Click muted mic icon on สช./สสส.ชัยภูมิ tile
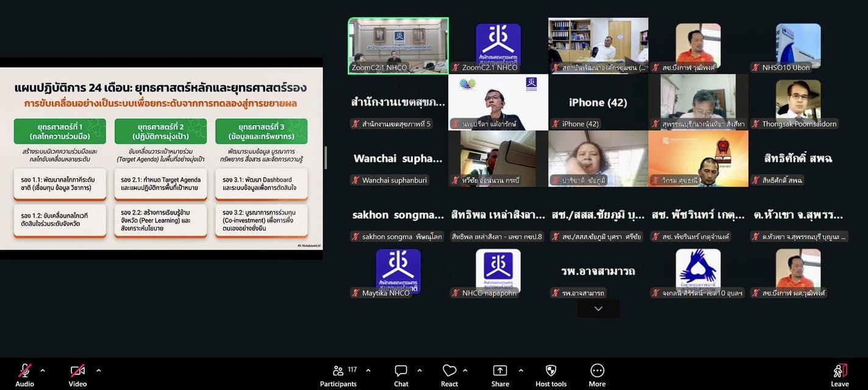The height and width of the screenshot is (390, 868). tap(556, 236)
